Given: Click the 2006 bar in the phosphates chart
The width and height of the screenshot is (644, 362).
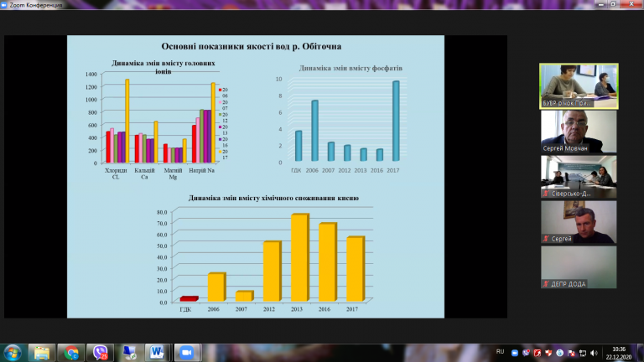Looking at the screenshot, I should click(314, 131).
